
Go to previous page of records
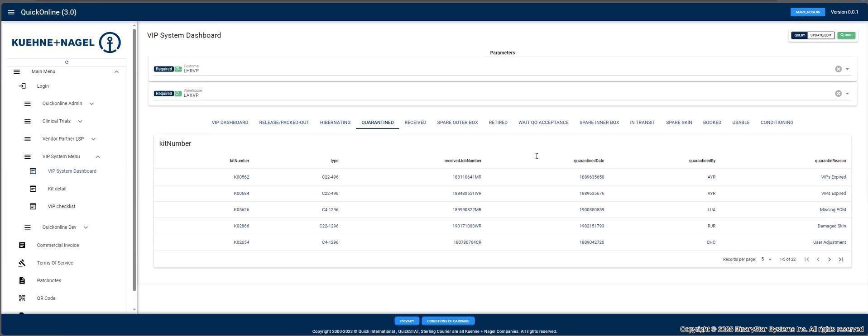(x=818, y=259)
